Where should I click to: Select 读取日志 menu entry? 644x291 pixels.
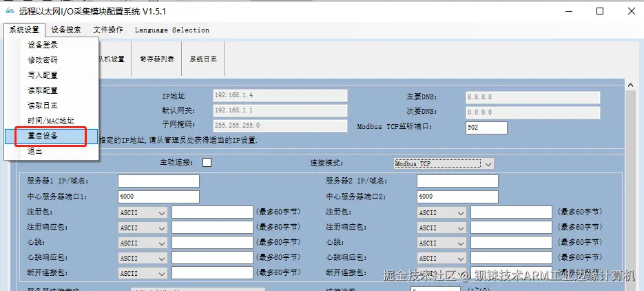[52, 106]
